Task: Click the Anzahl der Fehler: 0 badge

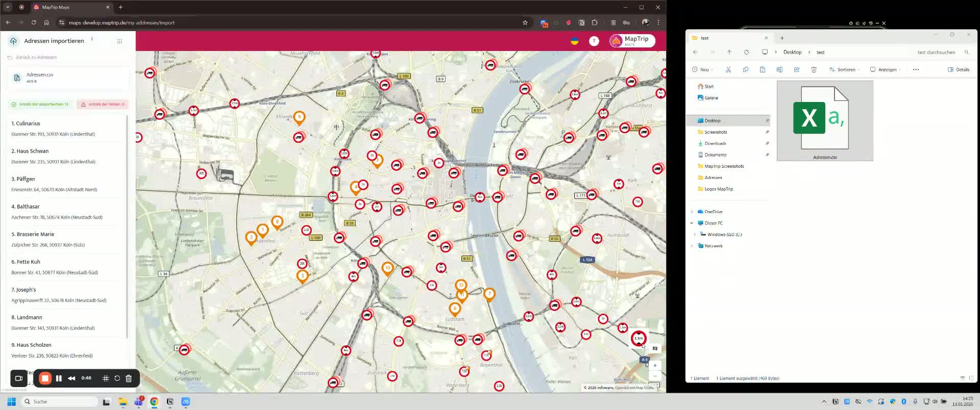Action: pos(103,105)
